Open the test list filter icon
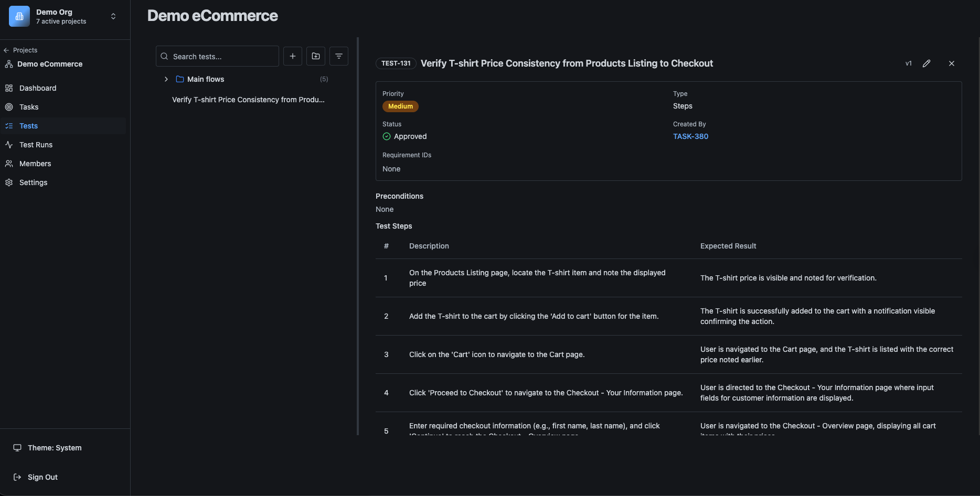 (338, 56)
